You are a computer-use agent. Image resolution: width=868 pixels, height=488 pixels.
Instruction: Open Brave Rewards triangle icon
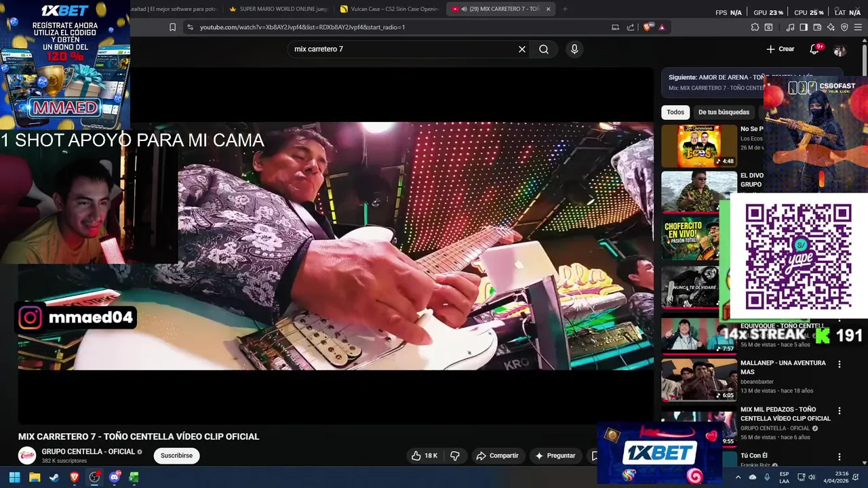[662, 27]
